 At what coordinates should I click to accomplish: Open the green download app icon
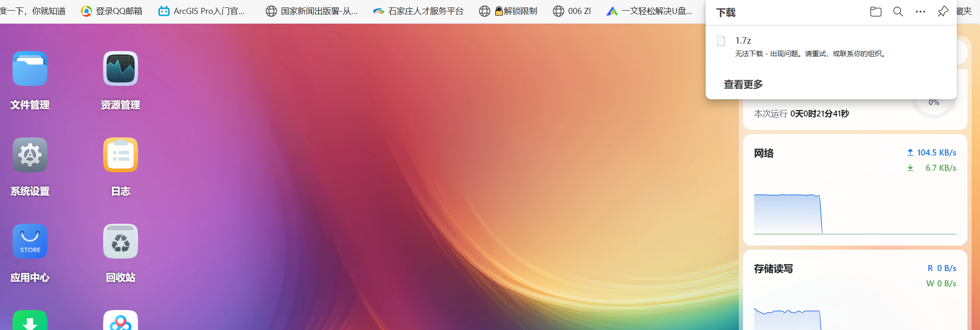(30, 320)
